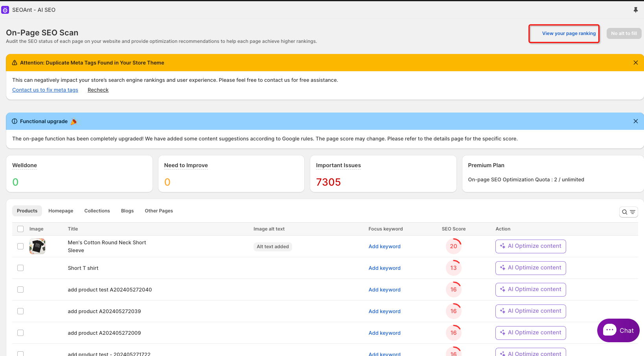This screenshot has width=644, height=356.
Task: Select checkbox for add product A202405272039
Action: 20,311
